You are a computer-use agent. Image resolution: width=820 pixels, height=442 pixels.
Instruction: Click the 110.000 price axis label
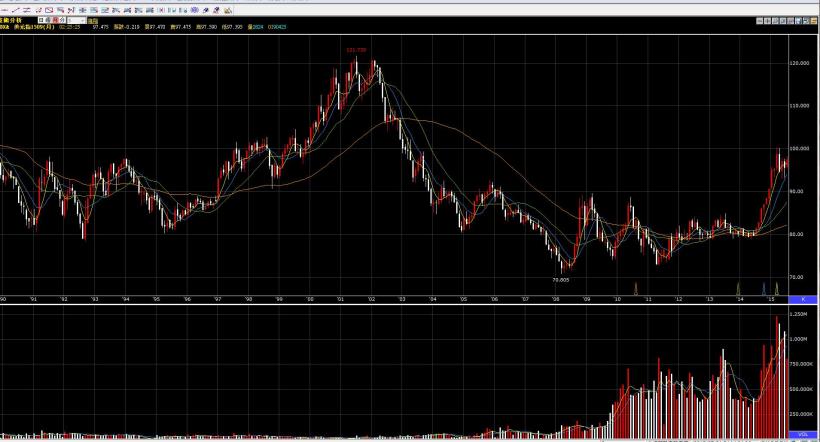point(800,106)
